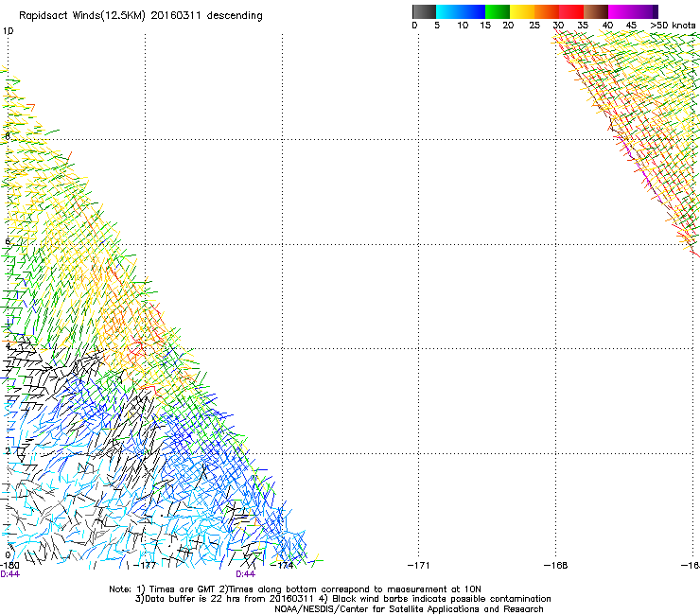The image size is (700, 615).
Task: Click the cyan-blue 5-15 knots swatch
Action: pyautogui.click(x=461, y=11)
